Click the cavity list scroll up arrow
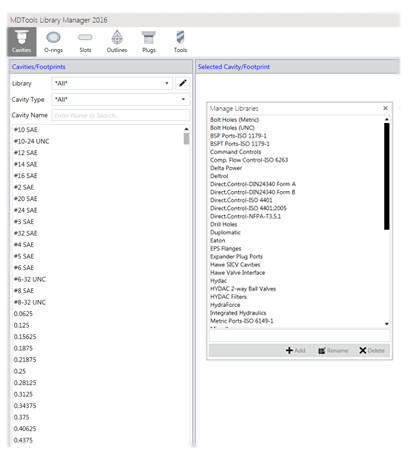Screen dimensions: 410x460 tap(186, 129)
